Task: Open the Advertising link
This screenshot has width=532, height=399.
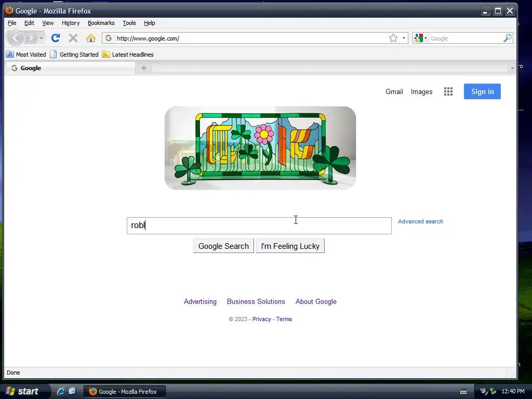Action: (200, 301)
